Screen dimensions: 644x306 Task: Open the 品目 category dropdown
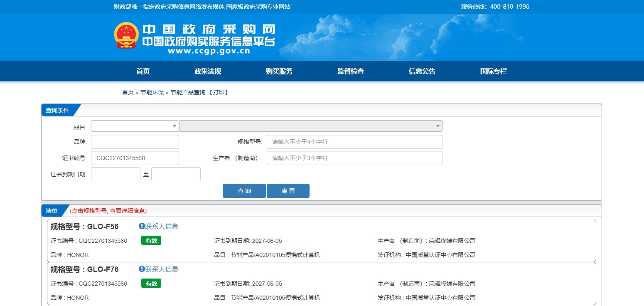point(135,126)
